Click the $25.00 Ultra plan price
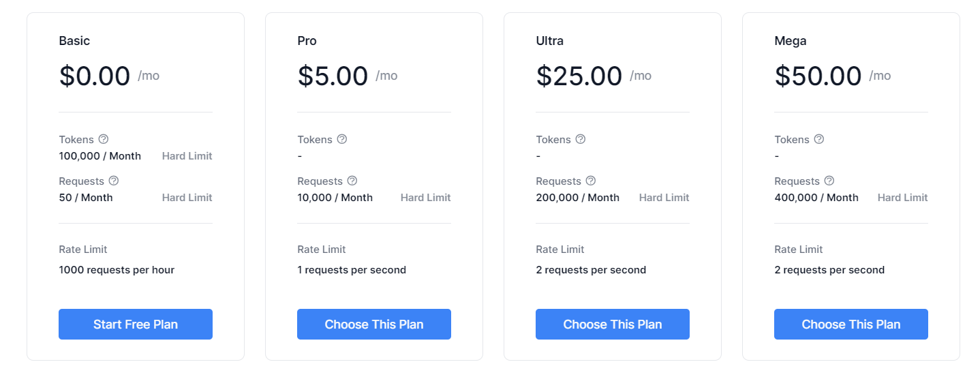The height and width of the screenshot is (375, 980). point(579,76)
